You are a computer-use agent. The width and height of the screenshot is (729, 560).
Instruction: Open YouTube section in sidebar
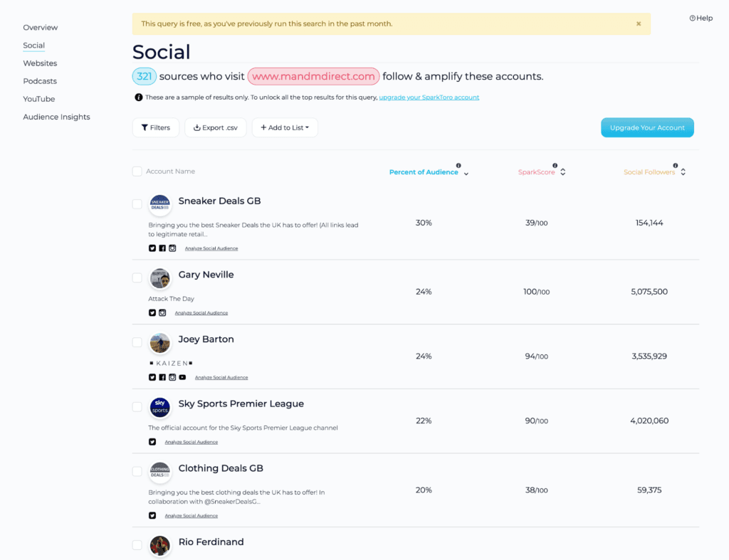pyautogui.click(x=39, y=99)
